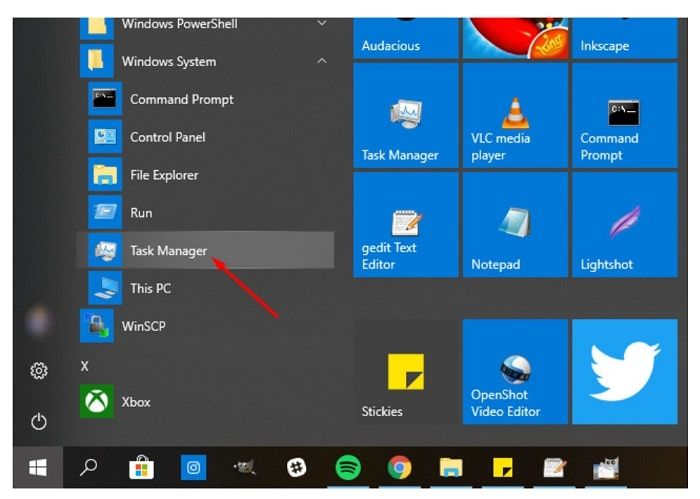Open Settings gear in Start sidebar
The height and width of the screenshot is (499, 700).
(39, 370)
